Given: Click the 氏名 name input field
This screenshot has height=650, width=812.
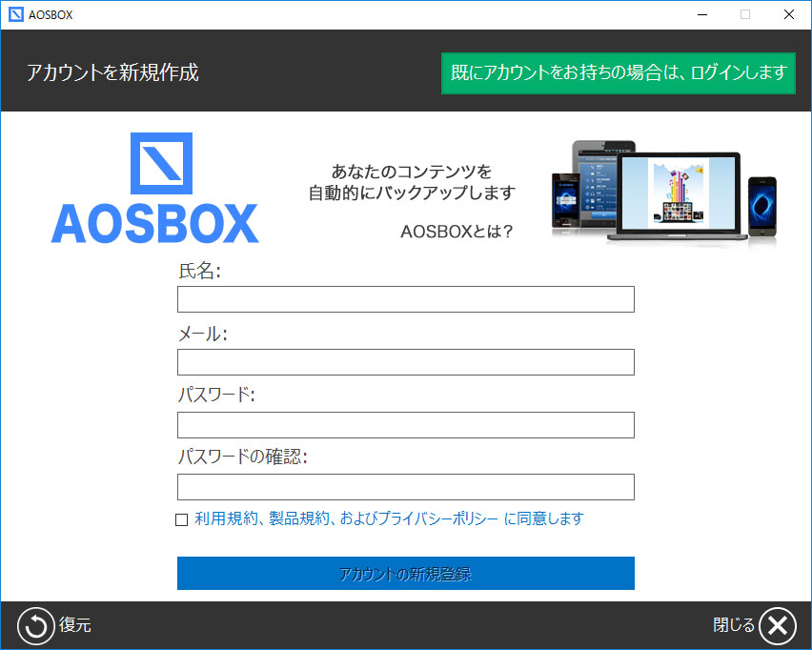Looking at the screenshot, I should click(x=405, y=299).
